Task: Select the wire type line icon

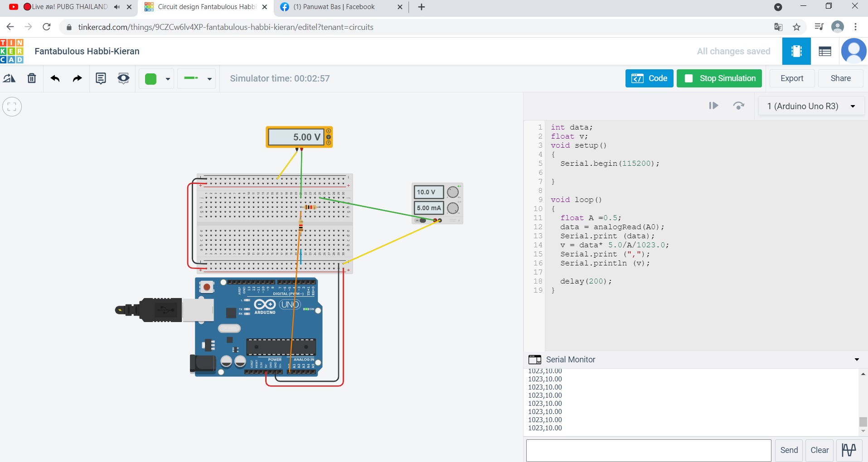Action: (x=191, y=78)
